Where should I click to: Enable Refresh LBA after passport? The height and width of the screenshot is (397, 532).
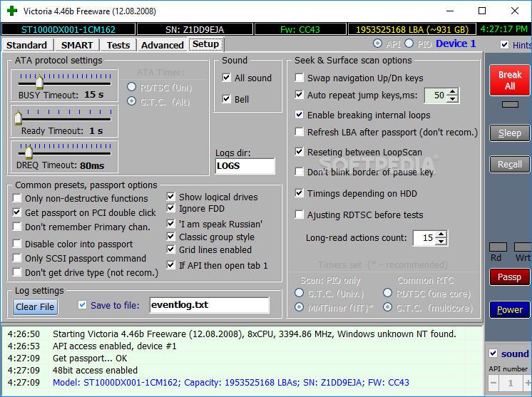click(299, 132)
